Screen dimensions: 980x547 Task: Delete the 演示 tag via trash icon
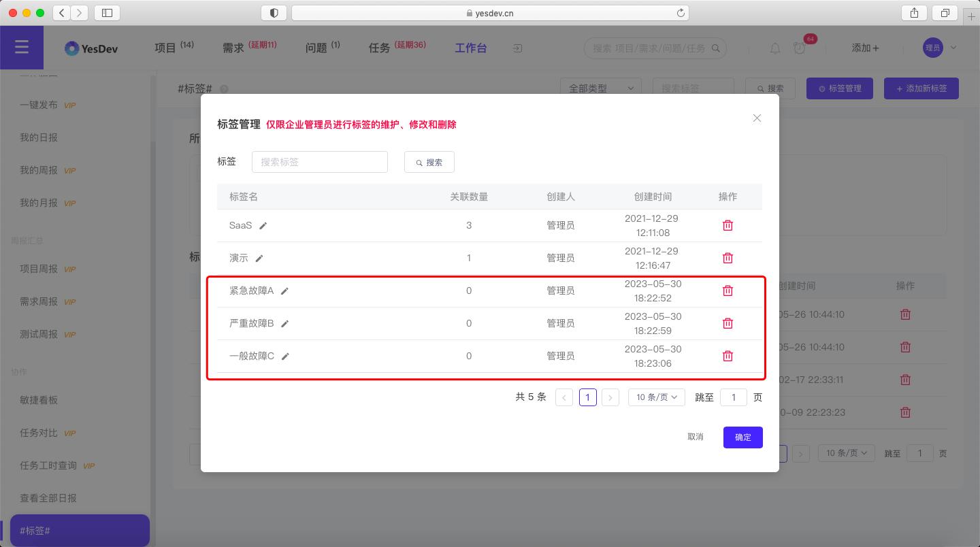coord(728,258)
